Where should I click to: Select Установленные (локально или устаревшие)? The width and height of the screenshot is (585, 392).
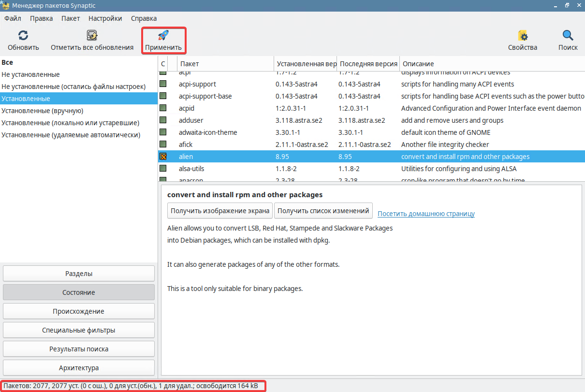pyautogui.click(x=79, y=123)
